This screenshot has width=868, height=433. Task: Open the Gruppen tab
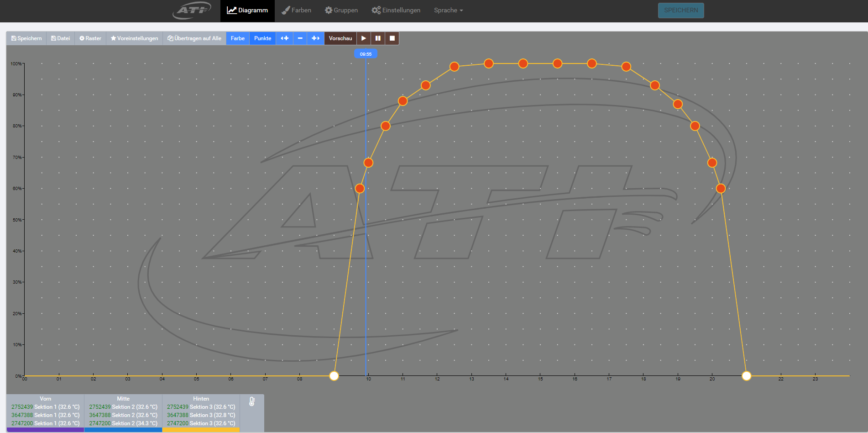pos(341,10)
